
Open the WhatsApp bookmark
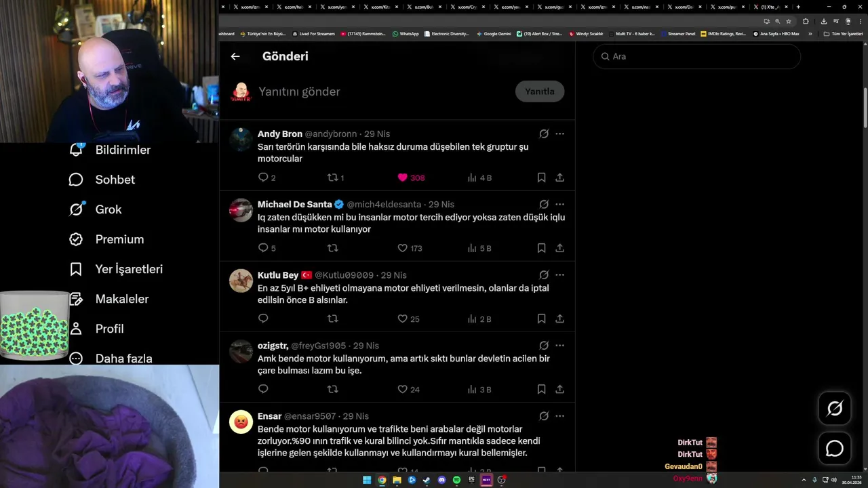coord(406,33)
